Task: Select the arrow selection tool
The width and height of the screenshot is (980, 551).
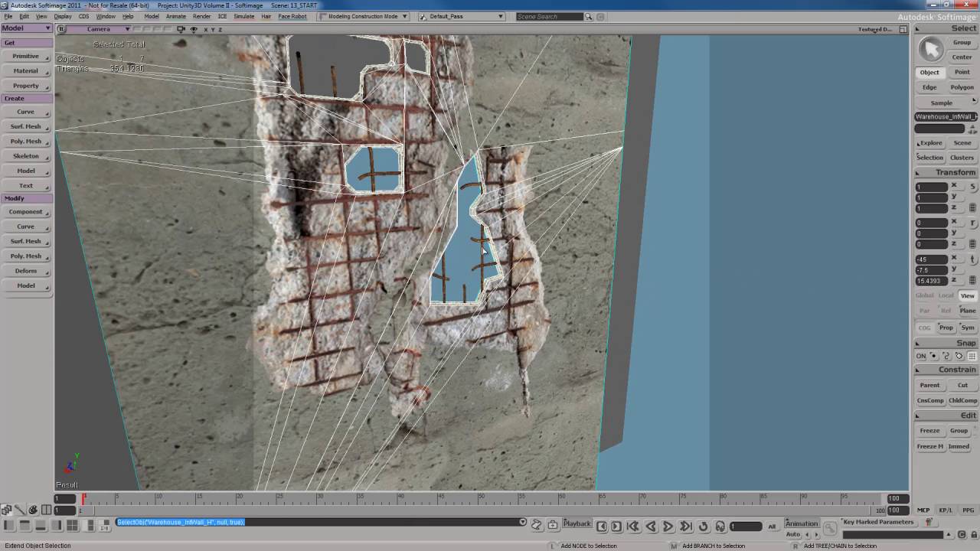Action: point(931,49)
